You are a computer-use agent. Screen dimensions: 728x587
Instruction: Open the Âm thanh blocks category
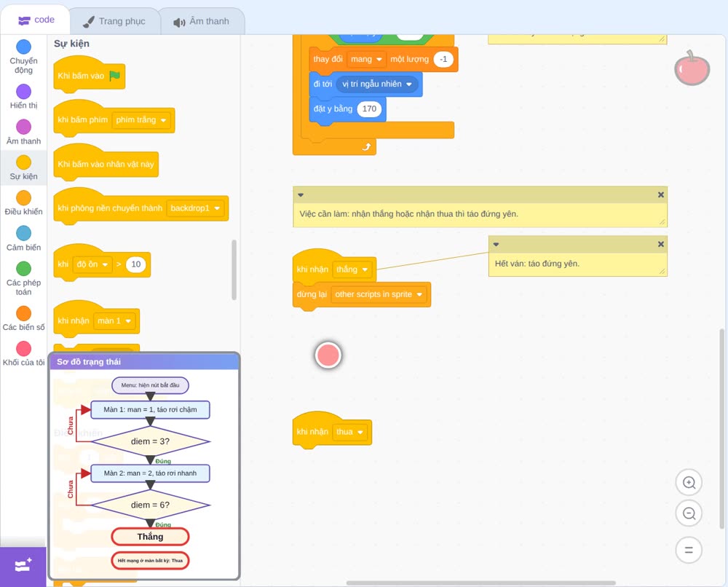24,132
